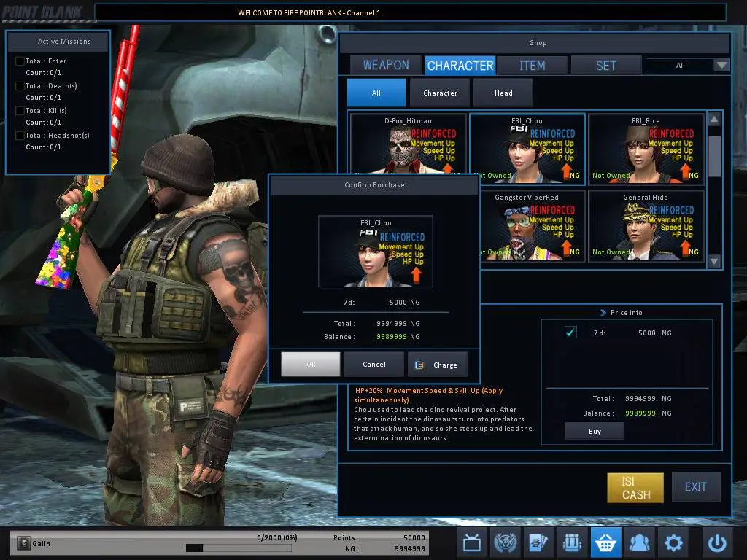Viewport: 747px width, 560px height.
Task: Click the Shop window title
Action: [x=538, y=43]
